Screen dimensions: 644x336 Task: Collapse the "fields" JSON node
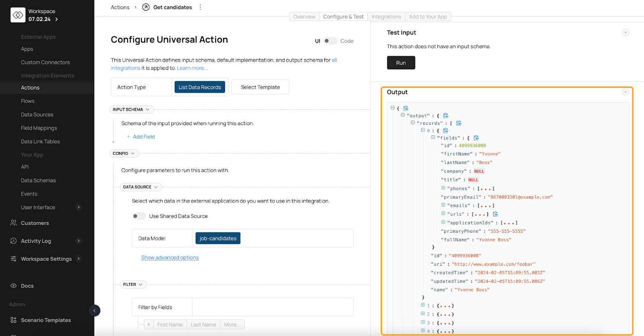[433, 137]
